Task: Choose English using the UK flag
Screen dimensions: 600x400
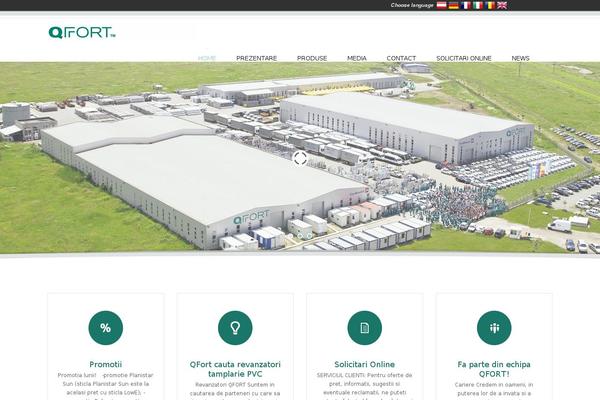Action: pyautogui.click(x=502, y=5)
